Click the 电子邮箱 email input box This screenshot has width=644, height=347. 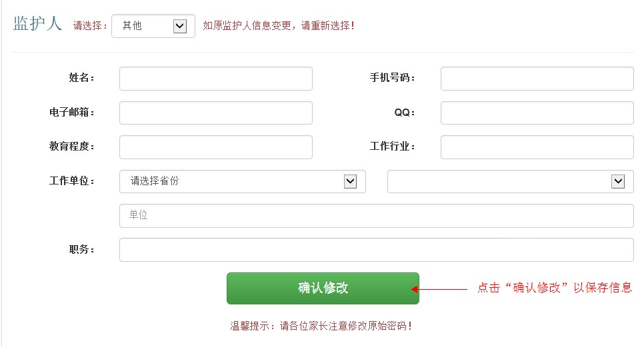215,113
